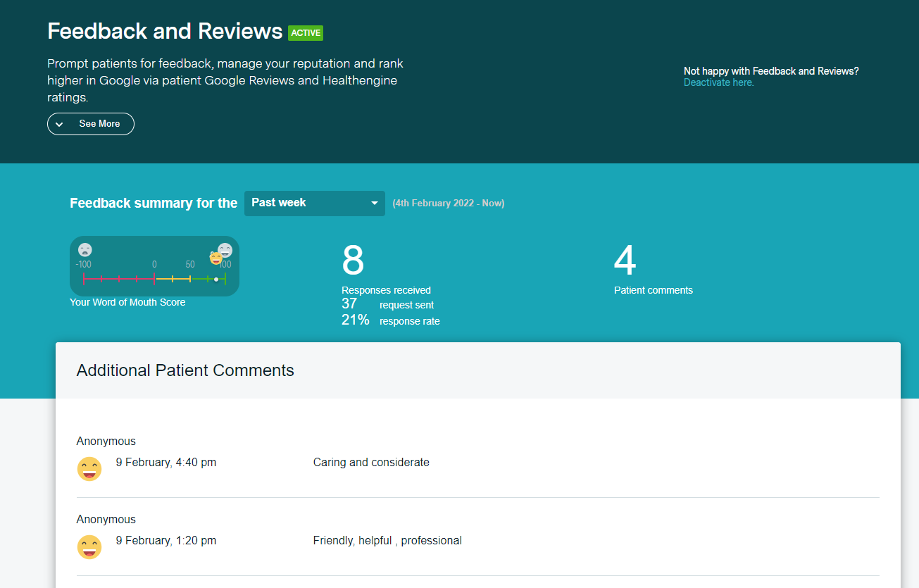Viewport: 919px width, 588px height.
Task: Click the yellow laughing score emoji
Action: [216, 258]
